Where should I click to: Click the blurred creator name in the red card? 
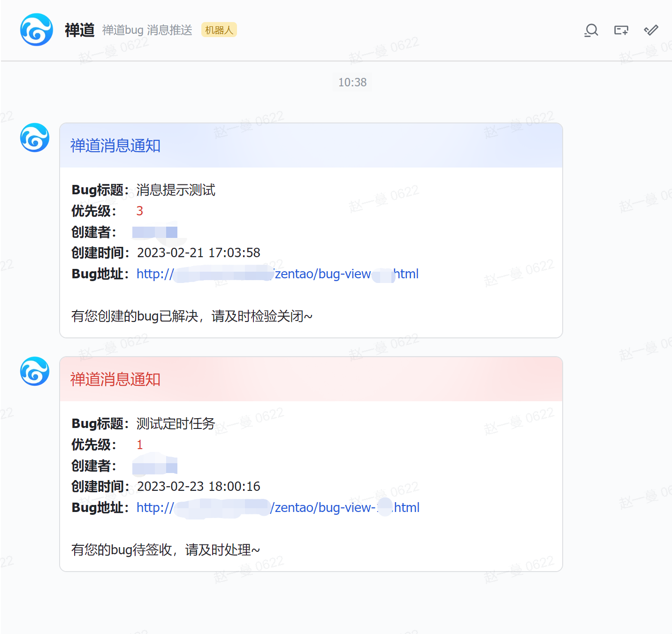click(155, 466)
